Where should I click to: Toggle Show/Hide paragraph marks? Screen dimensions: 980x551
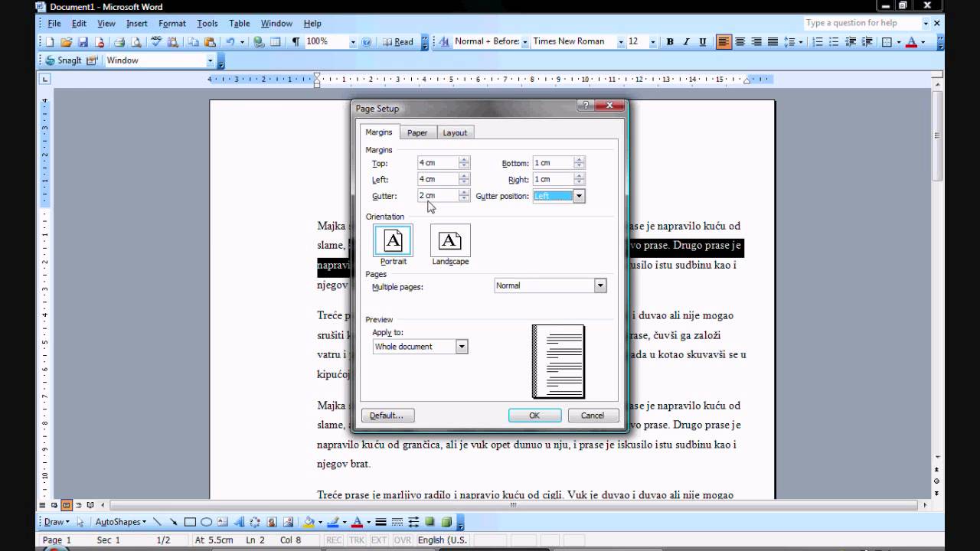pyautogui.click(x=296, y=42)
